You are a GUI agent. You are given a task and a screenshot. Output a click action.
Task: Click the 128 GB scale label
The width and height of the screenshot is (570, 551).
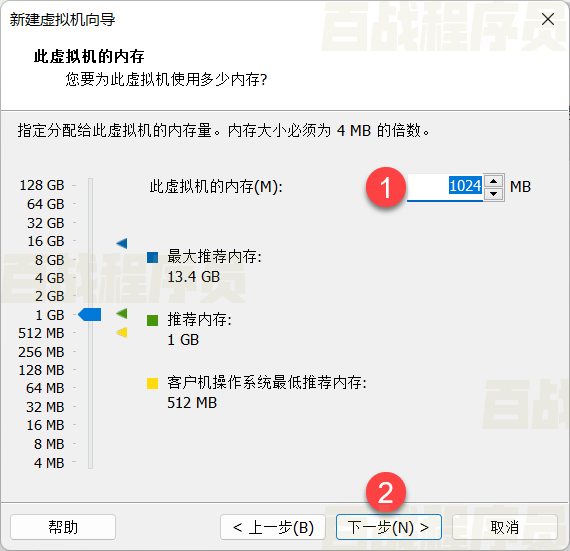click(x=42, y=185)
